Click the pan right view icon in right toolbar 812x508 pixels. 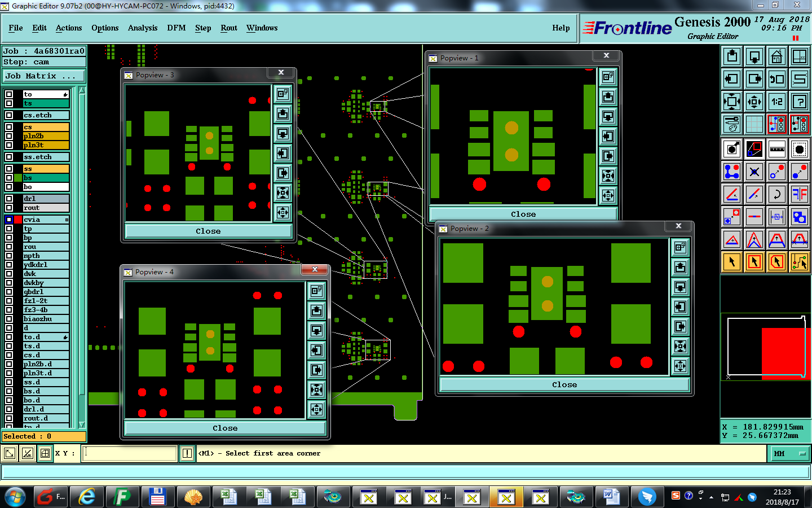pyautogui.click(x=754, y=79)
